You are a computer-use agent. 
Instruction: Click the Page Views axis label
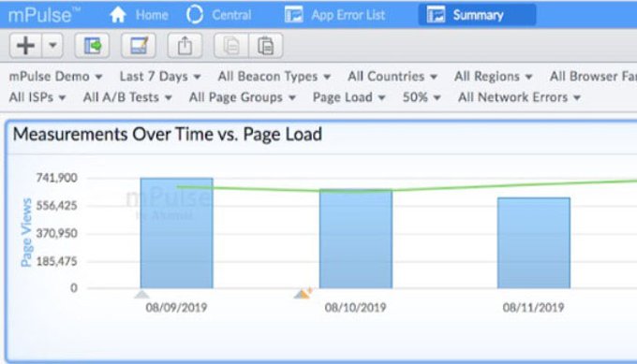point(26,232)
